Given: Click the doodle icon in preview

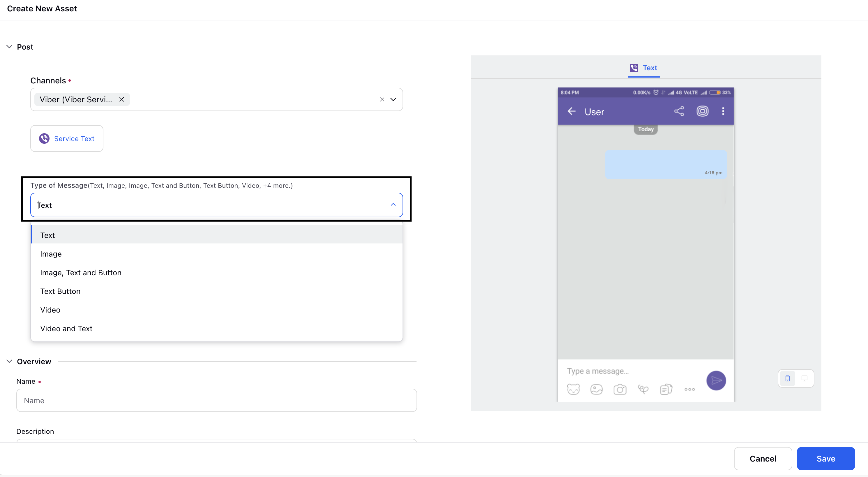Looking at the screenshot, I should [643, 389].
